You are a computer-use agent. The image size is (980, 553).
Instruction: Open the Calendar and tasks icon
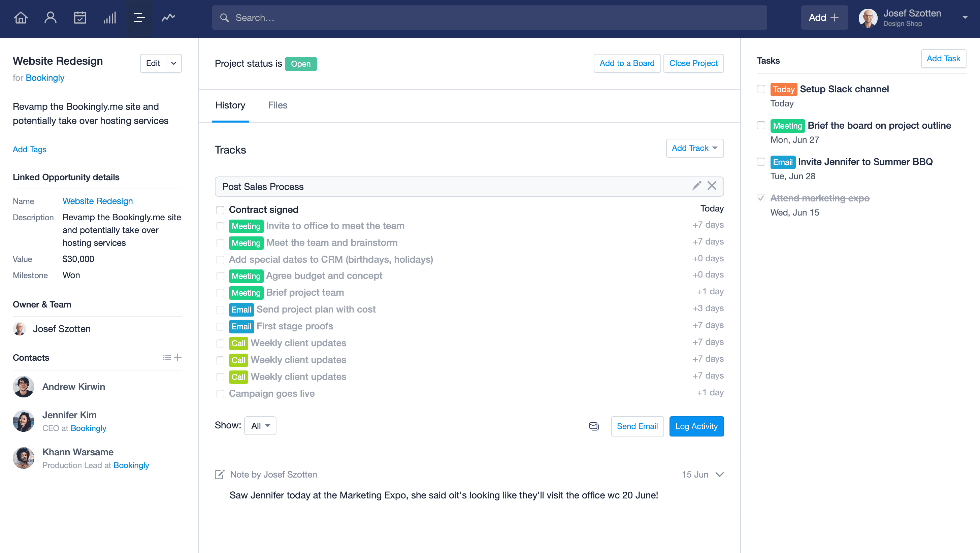pyautogui.click(x=80, y=18)
